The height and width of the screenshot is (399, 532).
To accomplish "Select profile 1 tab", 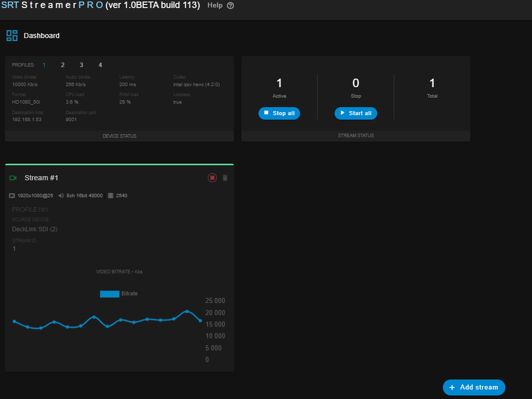I will (x=44, y=65).
